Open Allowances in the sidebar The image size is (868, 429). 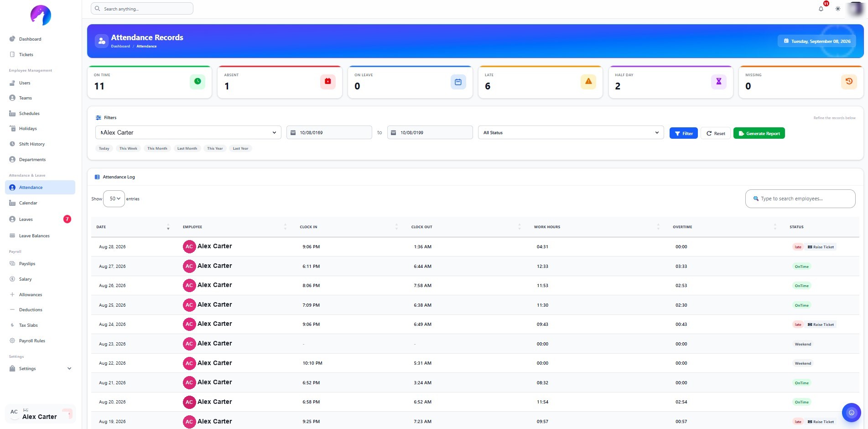click(40, 294)
